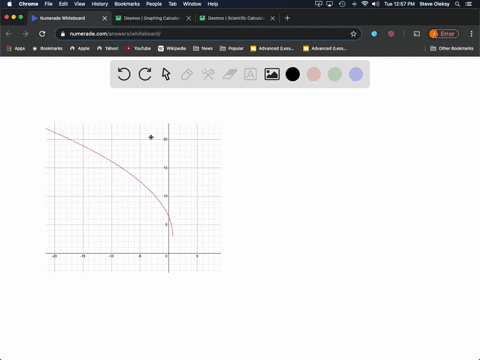Pick the lavender blue color swatch
The height and width of the screenshot is (360, 480).
pyautogui.click(x=356, y=74)
